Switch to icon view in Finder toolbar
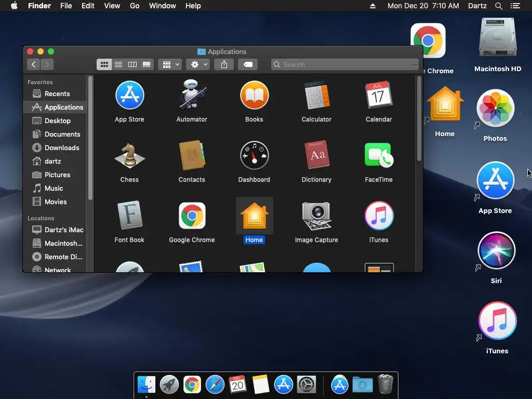 [x=104, y=64]
